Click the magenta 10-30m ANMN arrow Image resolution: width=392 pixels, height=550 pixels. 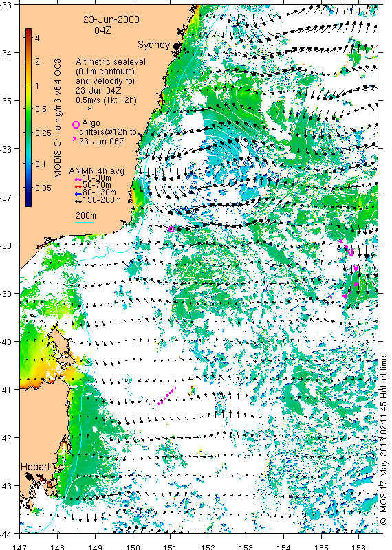[78, 179]
